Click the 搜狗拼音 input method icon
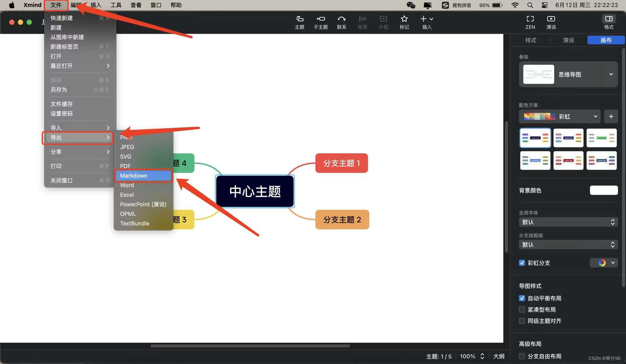The width and height of the screenshot is (626, 364). pyautogui.click(x=445, y=5)
